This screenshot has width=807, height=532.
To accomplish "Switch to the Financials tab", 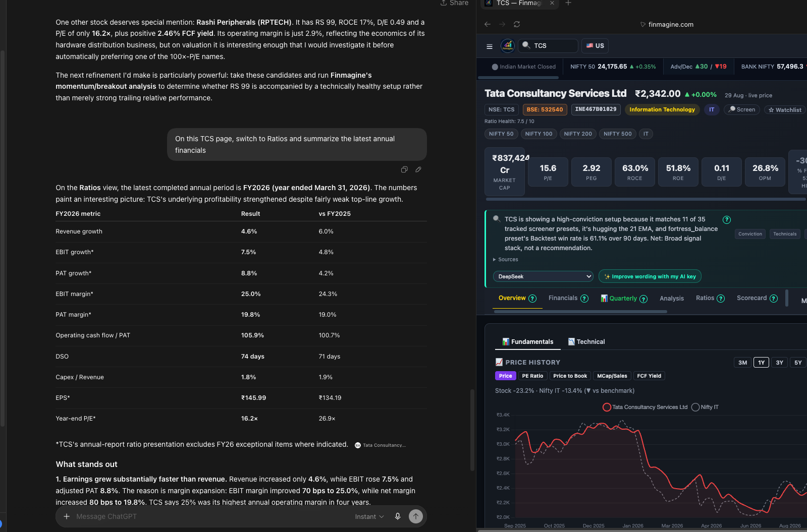I will click(563, 298).
